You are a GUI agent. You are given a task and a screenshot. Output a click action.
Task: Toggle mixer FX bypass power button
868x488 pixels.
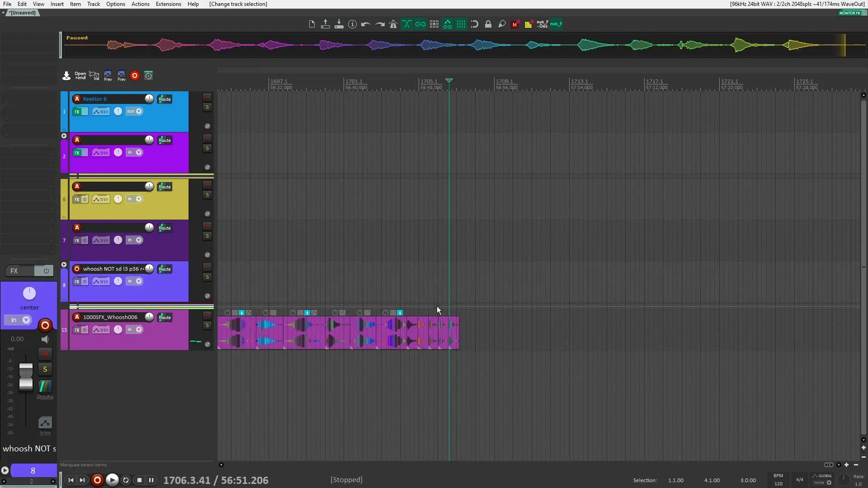point(46,271)
